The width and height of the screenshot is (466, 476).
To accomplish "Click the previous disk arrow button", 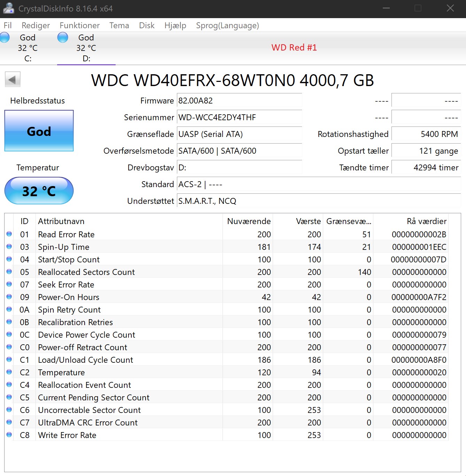I will pos(13,79).
